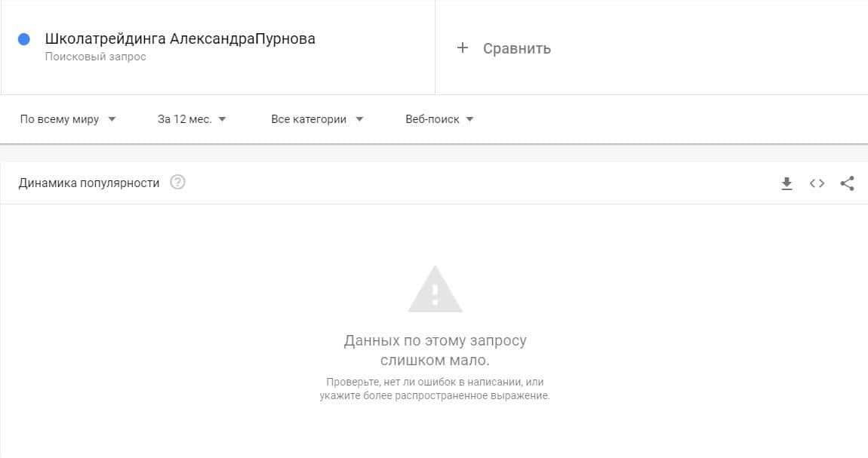868x458 pixels.
Task: Click the download CSV icon
Action: pos(786,183)
